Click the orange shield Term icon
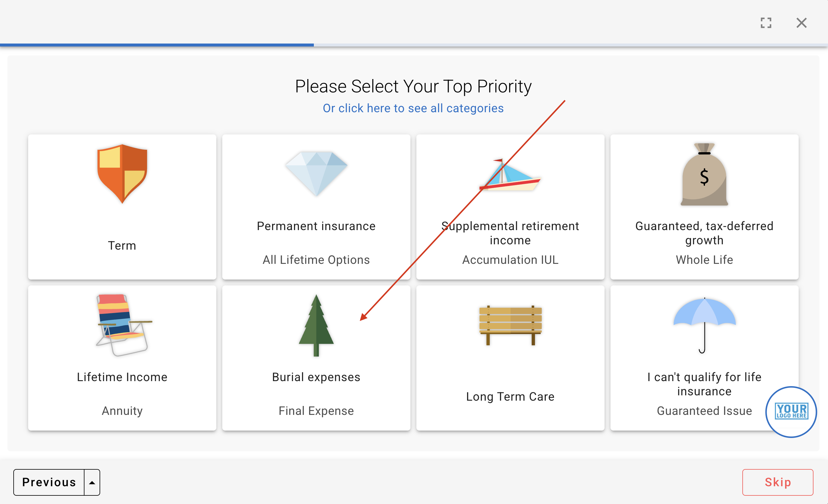The height and width of the screenshot is (504, 828). tap(122, 174)
